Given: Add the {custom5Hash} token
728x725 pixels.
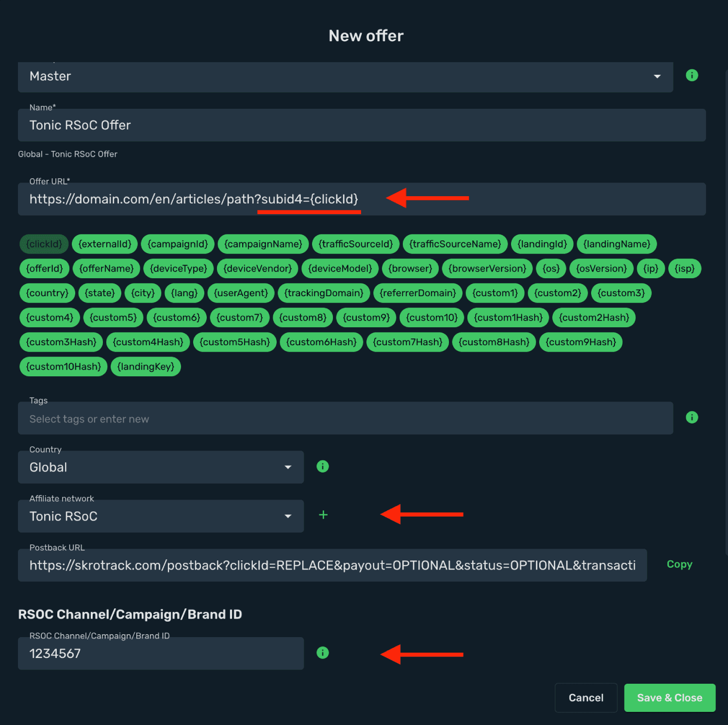Looking at the screenshot, I should click(x=235, y=342).
